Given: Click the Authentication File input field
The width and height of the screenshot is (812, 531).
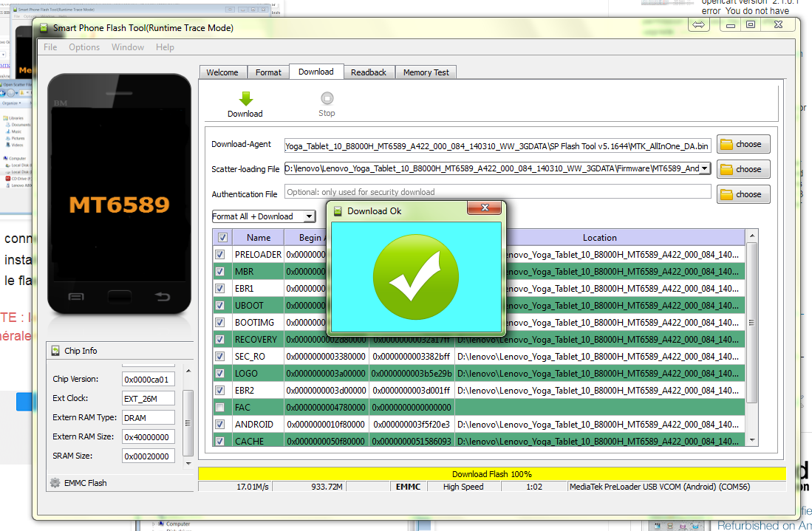Looking at the screenshot, I should pyautogui.click(x=498, y=192).
